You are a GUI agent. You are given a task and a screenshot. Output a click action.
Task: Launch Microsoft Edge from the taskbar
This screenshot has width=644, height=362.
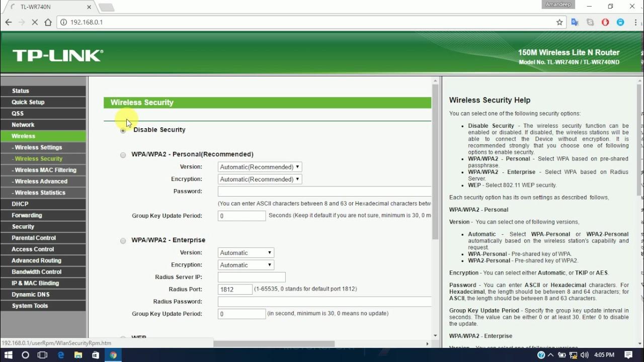tap(61, 355)
